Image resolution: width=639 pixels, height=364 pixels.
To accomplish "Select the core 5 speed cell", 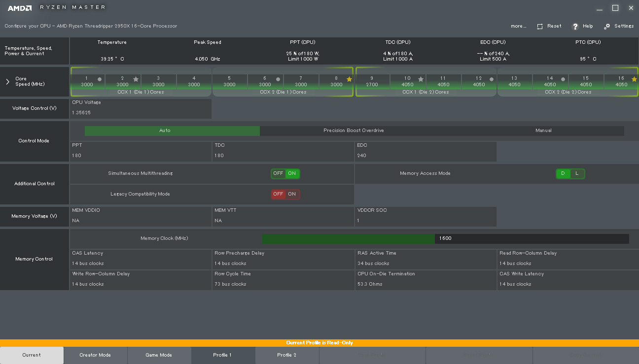I will pyautogui.click(x=230, y=81).
